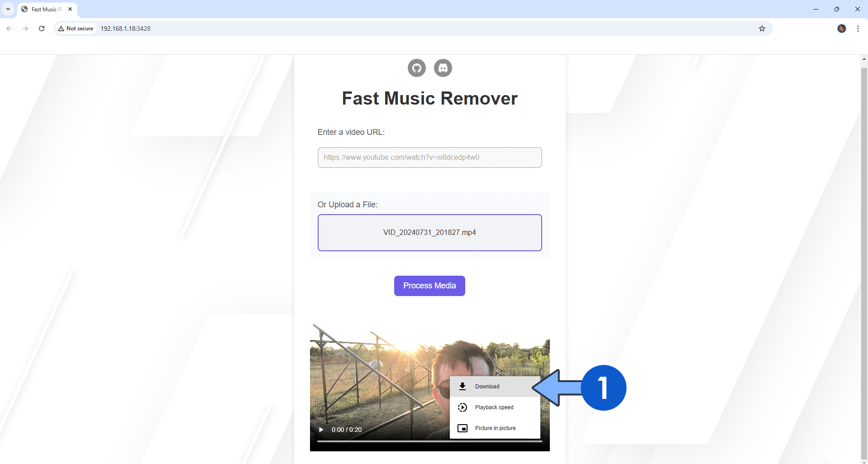Screen dimensions: 868x464
Task: Click the browser back arrow
Action: [9, 29]
